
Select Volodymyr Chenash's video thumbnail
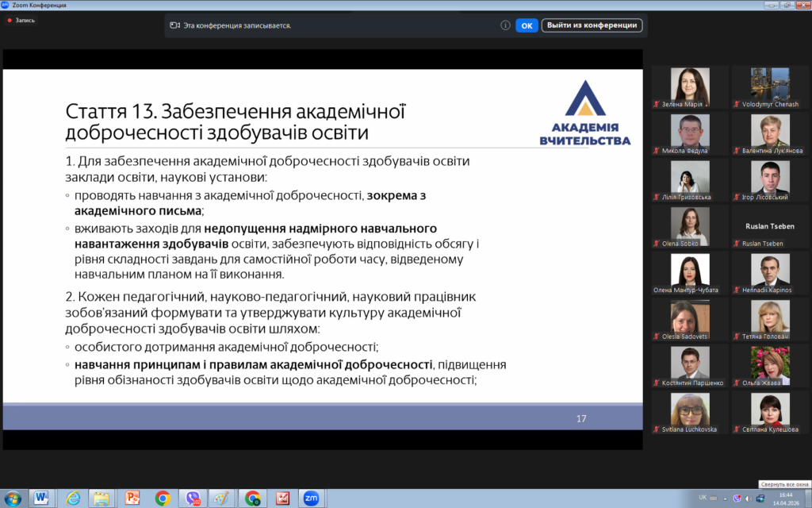click(770, 87)
